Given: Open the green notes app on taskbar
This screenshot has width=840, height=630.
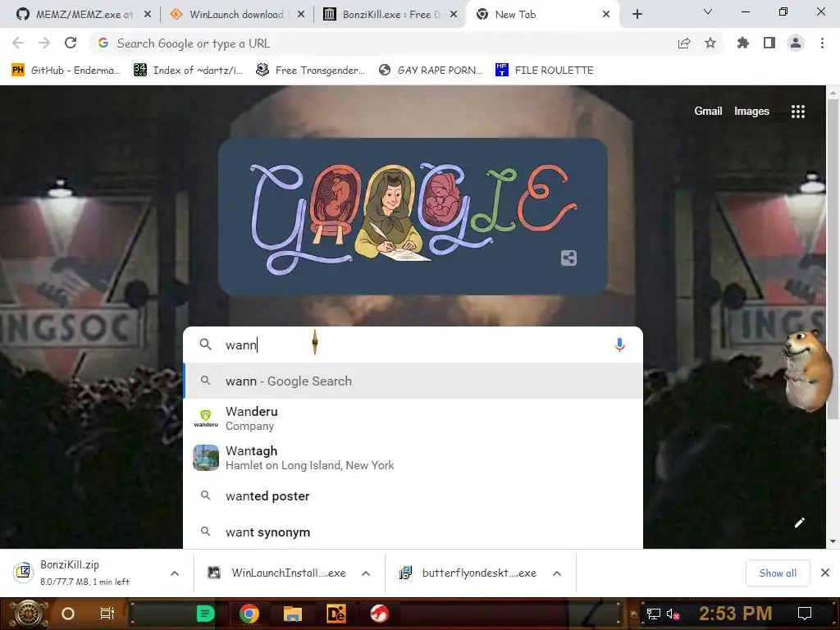Looking at the screenshot, I should [205, 614].
